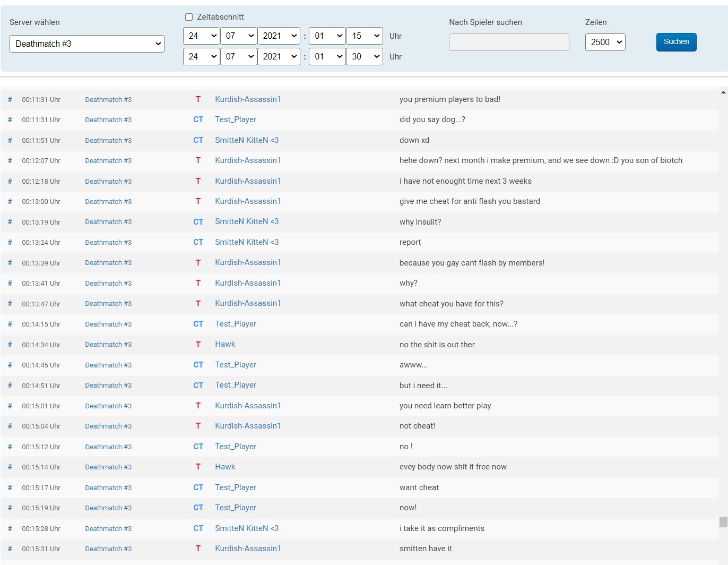Open the end day dropdown in the second date row
The height and width of the screenshot is (565, 728).
(202, 56)
